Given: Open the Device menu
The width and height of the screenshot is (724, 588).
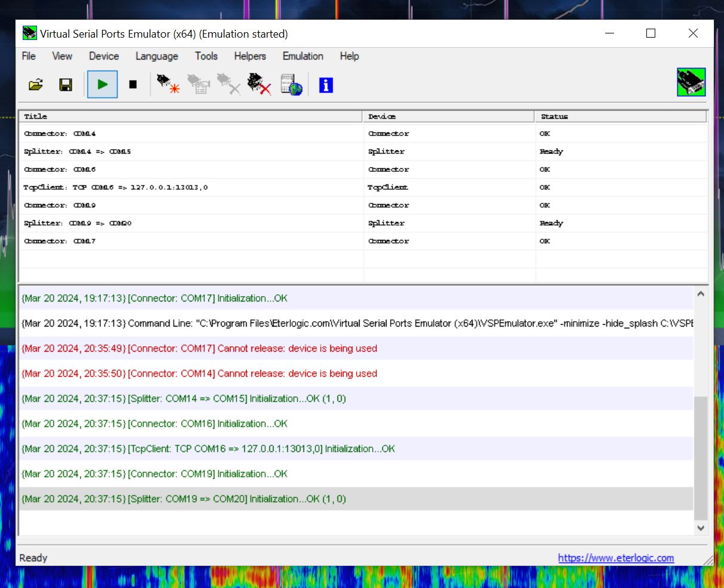Looking at the screenshot, I should point(104,56).
